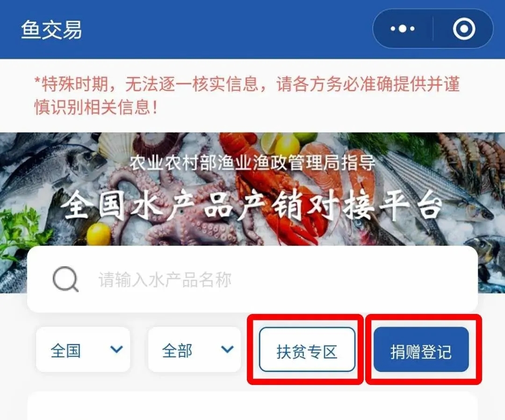The height and width of the screenshot is (420, 505).
Task: Click the magnifier search icon
Action: (65, 279)
